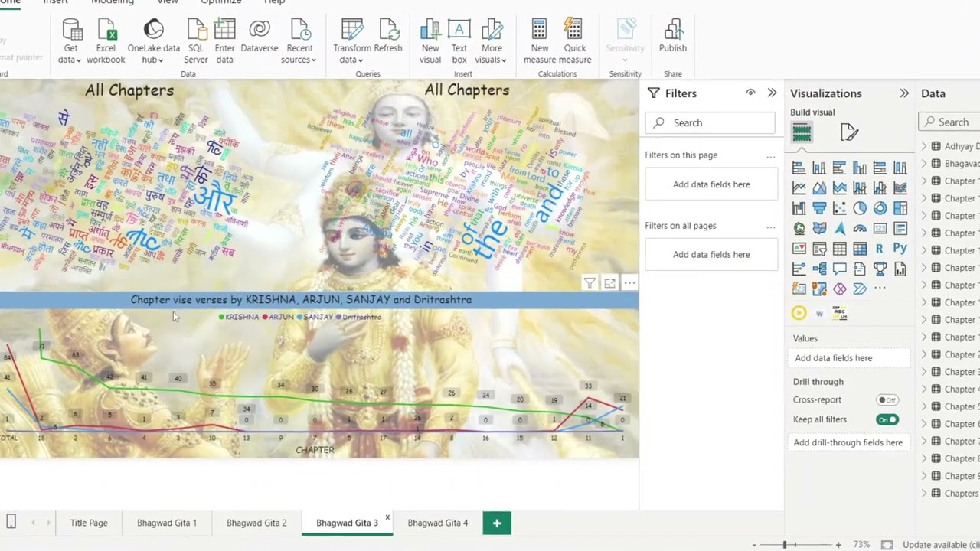The height and width of the screenshot is (551, 980).
Task: Choose the ribbon chart visual
Action: click(x=900, y=187)
